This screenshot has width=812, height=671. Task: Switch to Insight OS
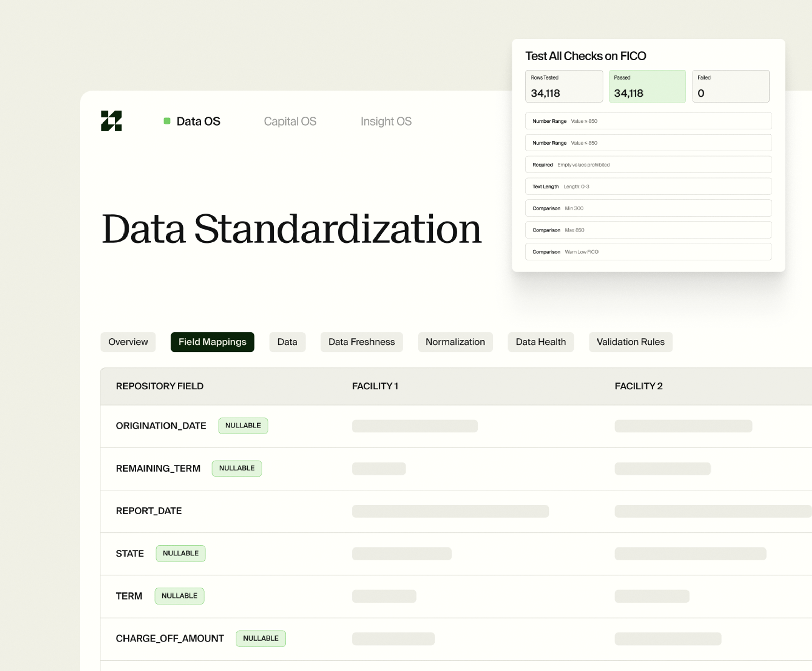click(x=386, y=121)
